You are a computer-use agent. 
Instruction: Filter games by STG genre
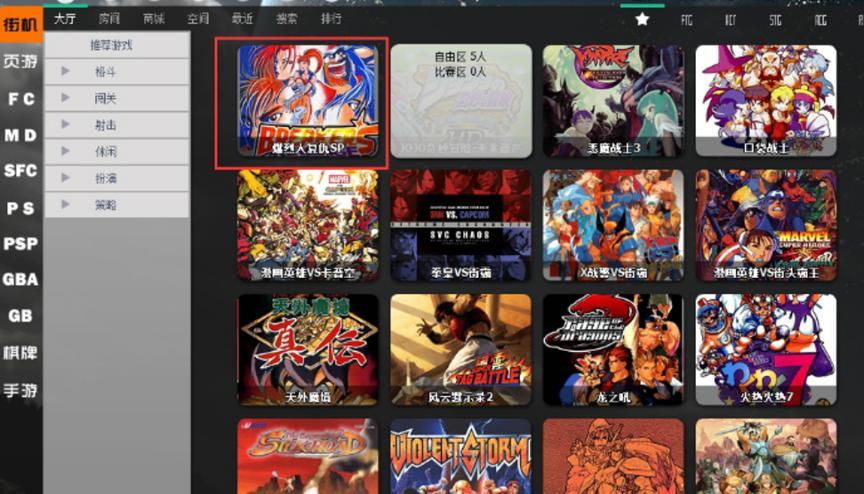tap(775, 20)
